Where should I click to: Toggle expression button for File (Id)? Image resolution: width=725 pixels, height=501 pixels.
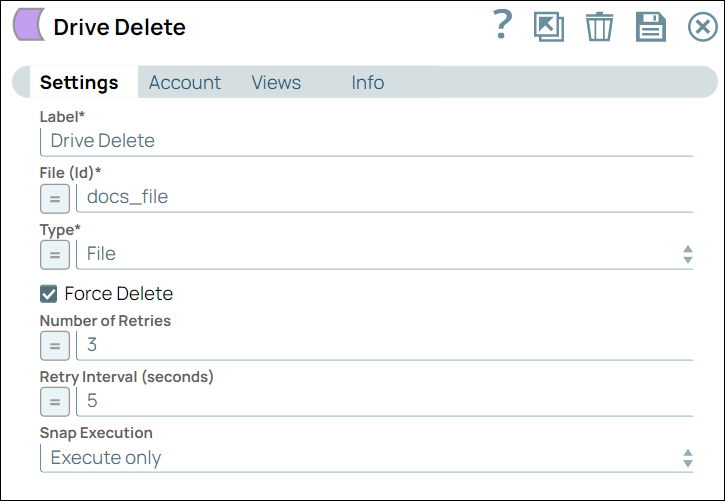pyautogui.click(x=54, y=198)
